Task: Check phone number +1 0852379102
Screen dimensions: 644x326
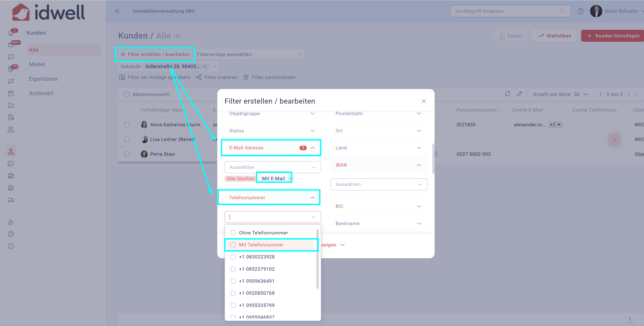Action: [x=233, y=269]
